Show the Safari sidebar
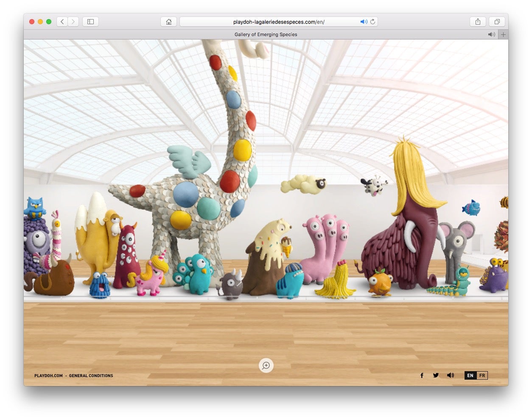This screenshot has height=420, width=532. tap(90, 22)
